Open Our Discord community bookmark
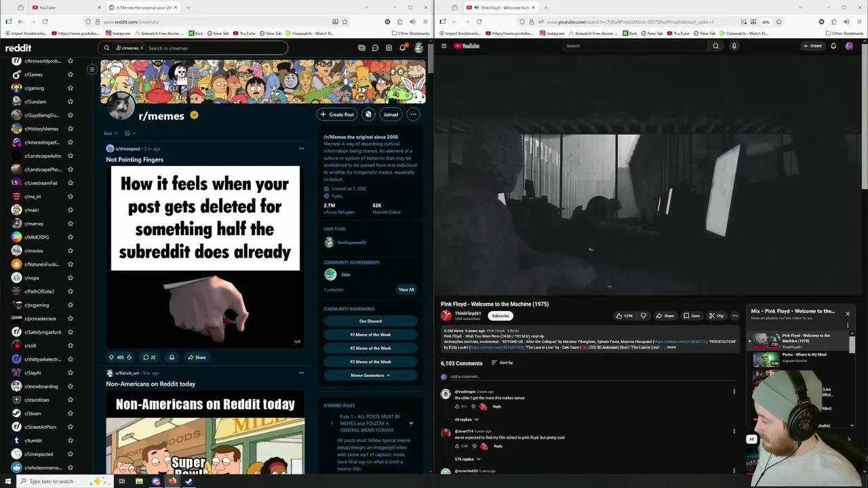This screenshot has height=488, width=868. coord(370,321)
